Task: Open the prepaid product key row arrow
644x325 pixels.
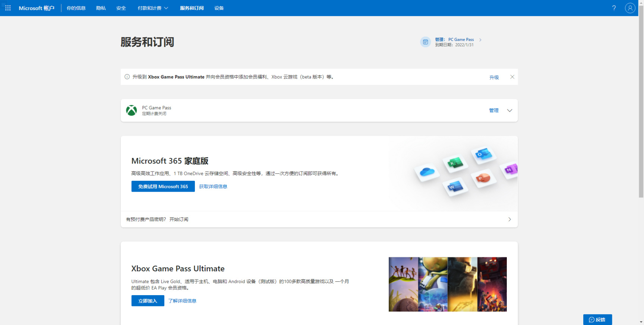Action: tap(509, 219)
